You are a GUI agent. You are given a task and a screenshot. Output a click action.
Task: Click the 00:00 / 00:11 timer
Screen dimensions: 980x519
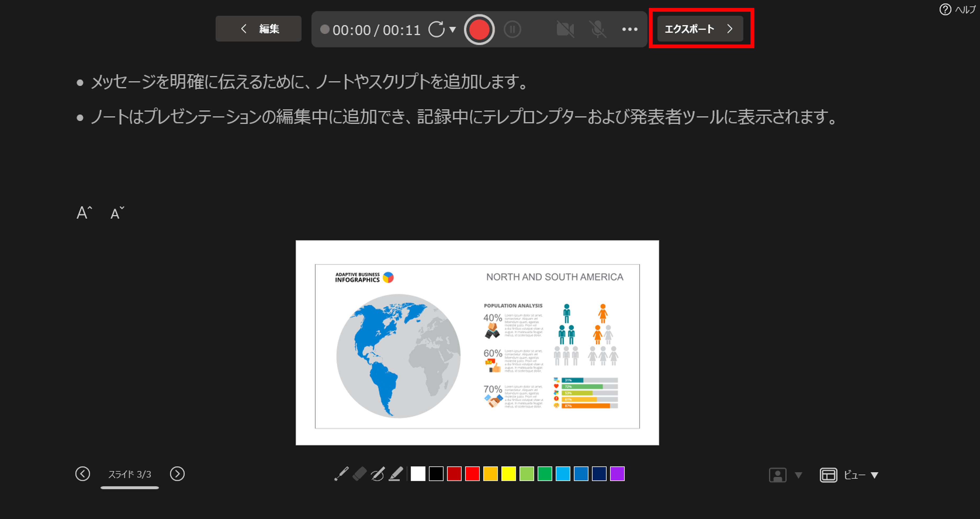coord(376,30)
